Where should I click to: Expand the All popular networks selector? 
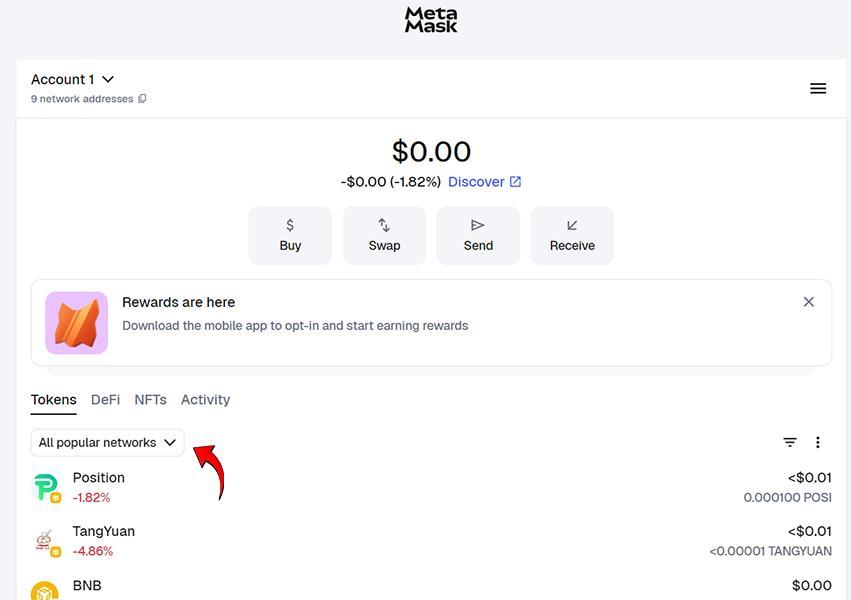pos(106,442)
